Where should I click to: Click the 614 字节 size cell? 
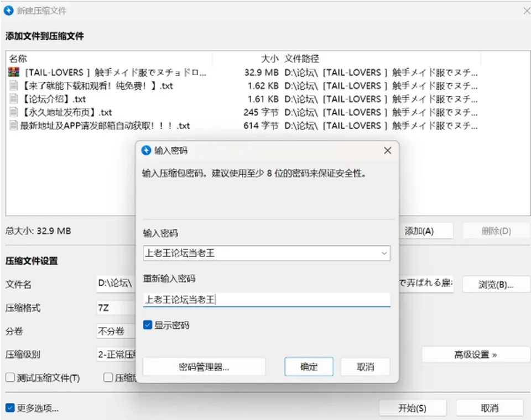[261, 125]
